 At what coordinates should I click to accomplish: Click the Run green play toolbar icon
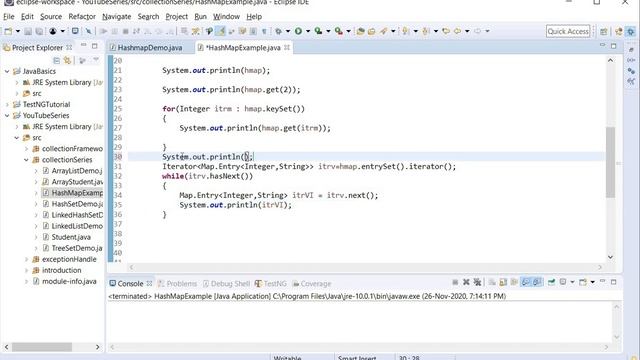[298, 31]
